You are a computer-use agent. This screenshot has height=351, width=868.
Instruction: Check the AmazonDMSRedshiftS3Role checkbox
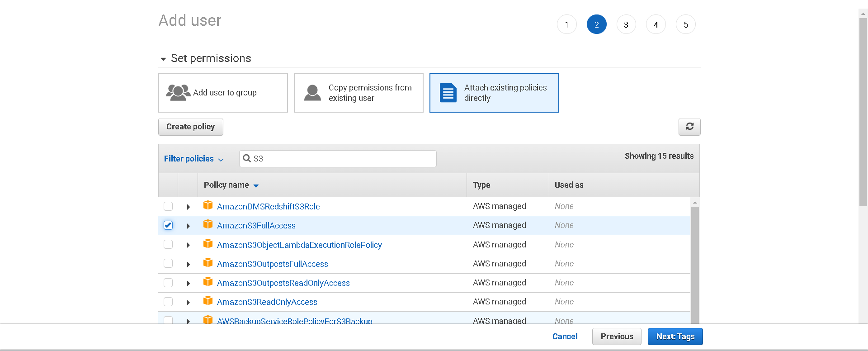[x=168, y=206]
